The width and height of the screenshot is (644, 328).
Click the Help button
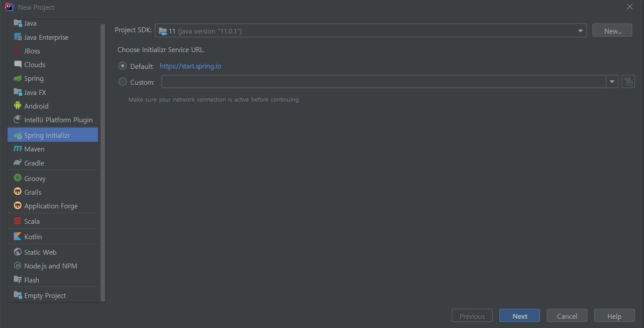(614, 316)
